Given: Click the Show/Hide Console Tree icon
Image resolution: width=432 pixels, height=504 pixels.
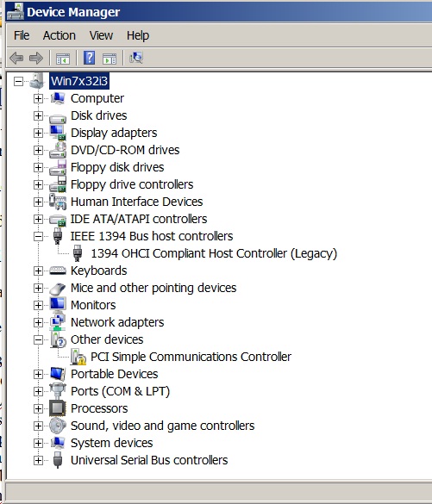Looking at the screenshot, I should [x=63, y=59].
